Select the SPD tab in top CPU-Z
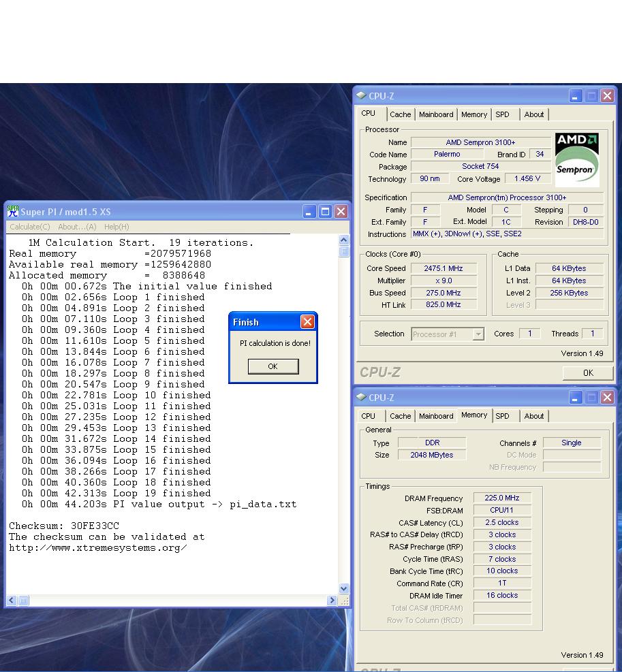Image resolution: width=622 pixels, height=672 pixels. [x=502, y=114]
